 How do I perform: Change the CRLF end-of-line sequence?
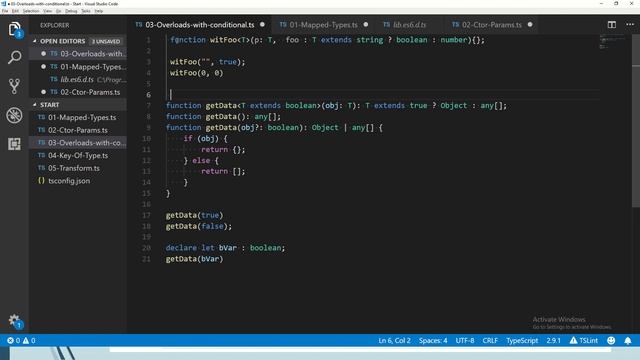490,340
